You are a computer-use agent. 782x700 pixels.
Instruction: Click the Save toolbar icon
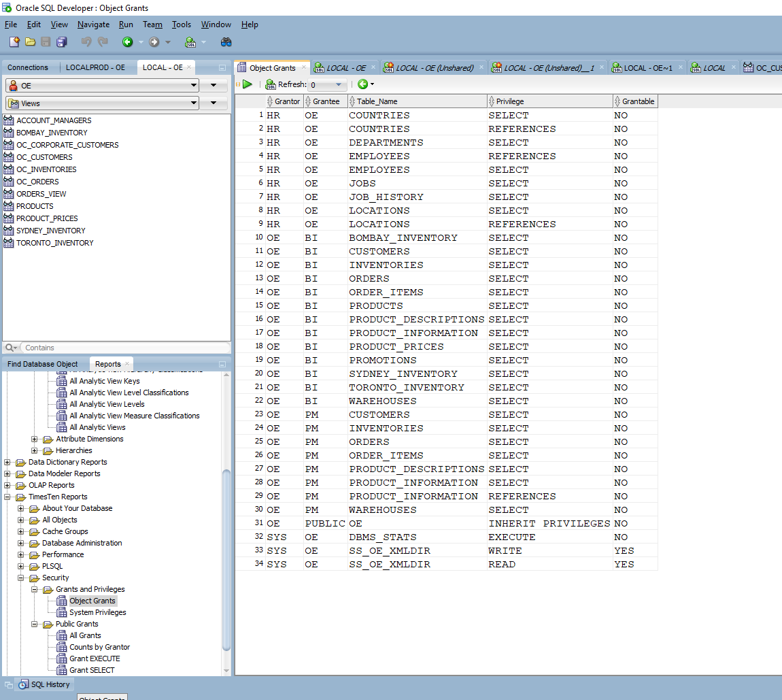[x=46, y=42]
